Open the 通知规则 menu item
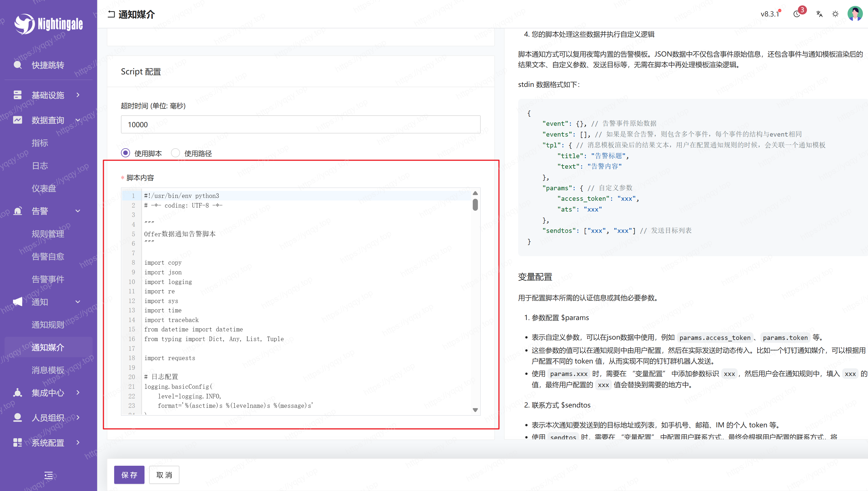 [x=48, y=324]
